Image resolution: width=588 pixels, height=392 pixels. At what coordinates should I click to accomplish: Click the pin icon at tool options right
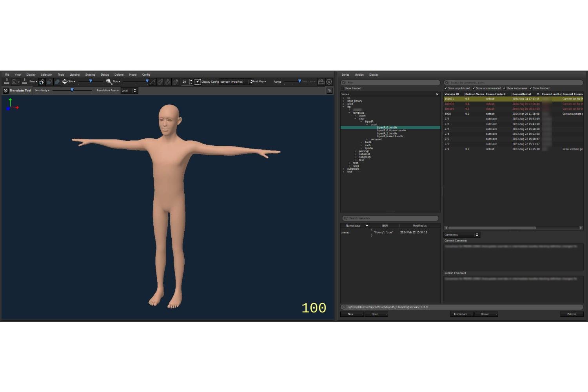[330, 91]
